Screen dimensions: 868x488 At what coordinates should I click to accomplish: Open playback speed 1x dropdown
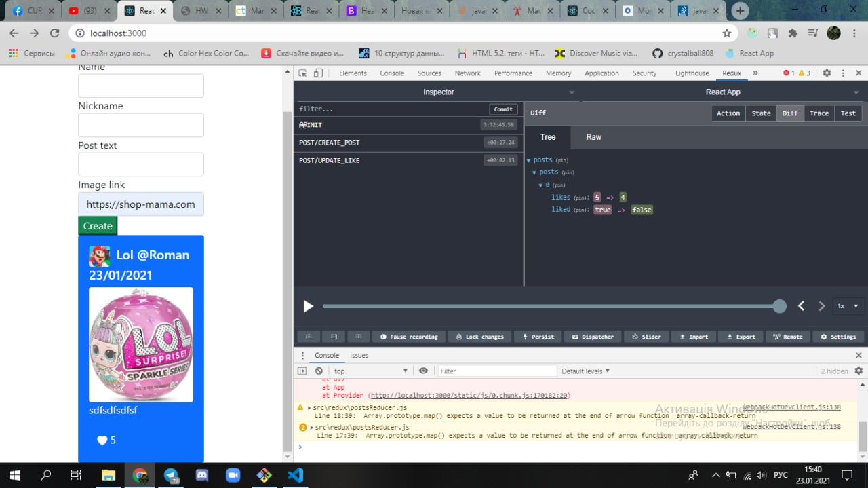[848, 306]
